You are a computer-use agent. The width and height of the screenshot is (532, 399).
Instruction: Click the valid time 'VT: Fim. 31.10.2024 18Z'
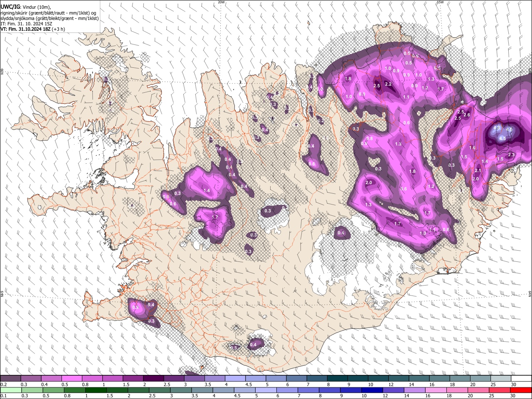[x=26, y=29]
